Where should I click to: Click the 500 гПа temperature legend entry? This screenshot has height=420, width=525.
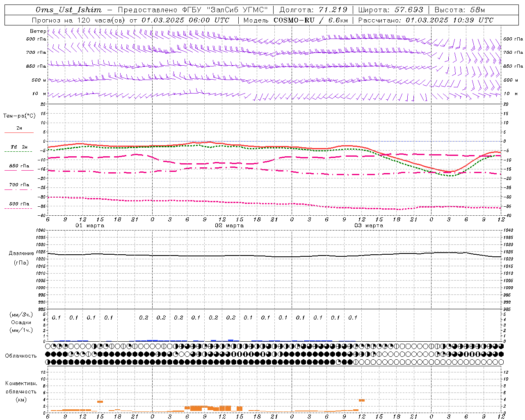tap(19, 204)
